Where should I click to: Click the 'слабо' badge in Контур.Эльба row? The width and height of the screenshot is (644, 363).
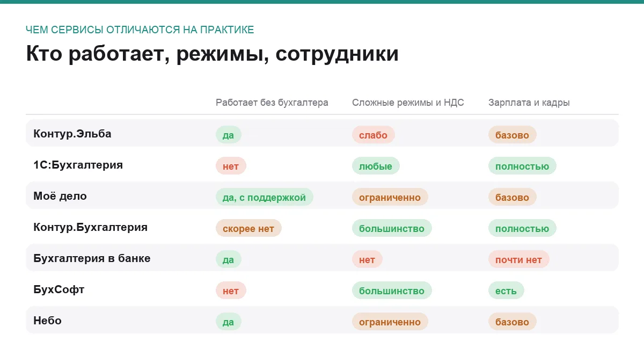coord(374,135)
